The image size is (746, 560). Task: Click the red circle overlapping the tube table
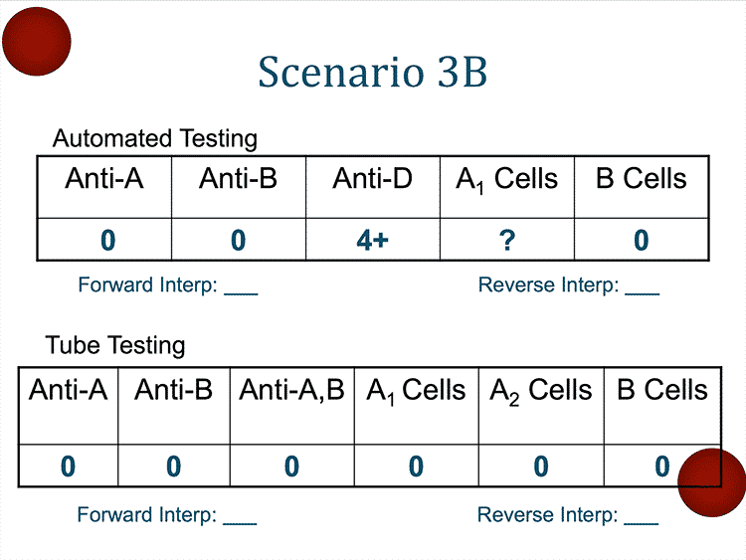[x=711, y=481]
